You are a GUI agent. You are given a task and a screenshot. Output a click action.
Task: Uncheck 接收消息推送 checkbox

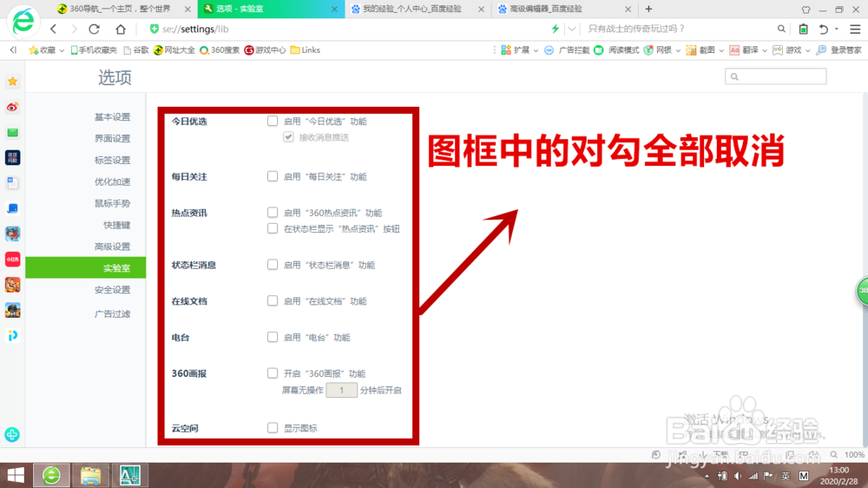coord(288,137)
